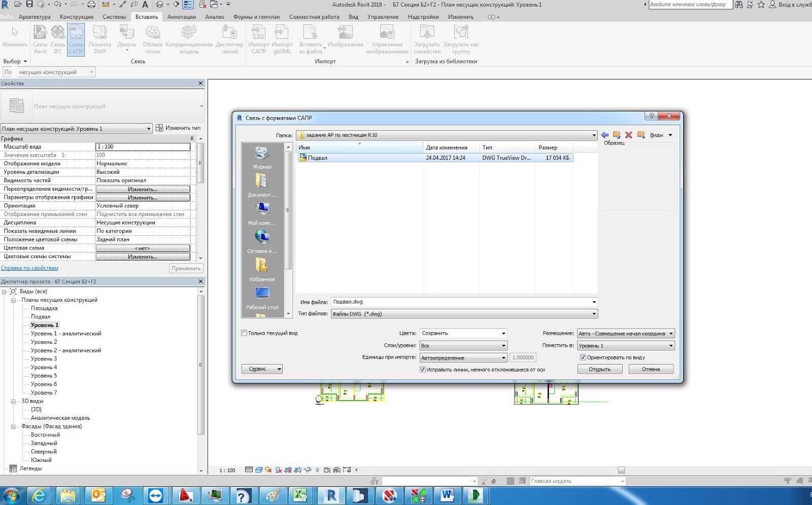Click the Координационная модель icon

[189, 39]
